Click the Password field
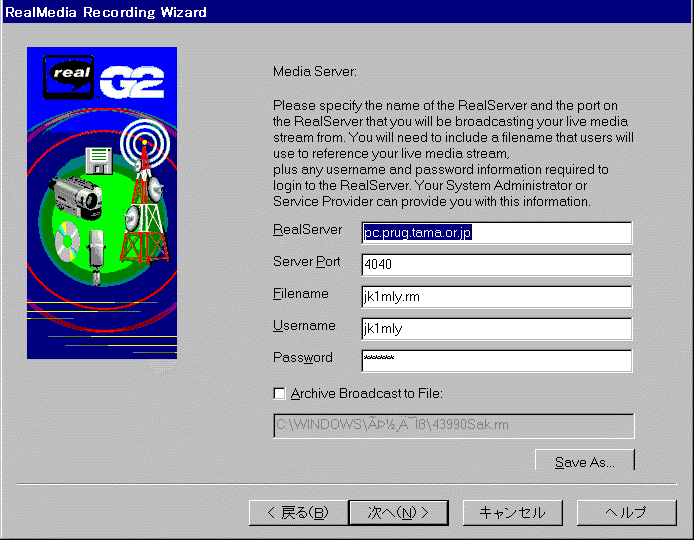The image size is (694, 540). coord(497,361)
